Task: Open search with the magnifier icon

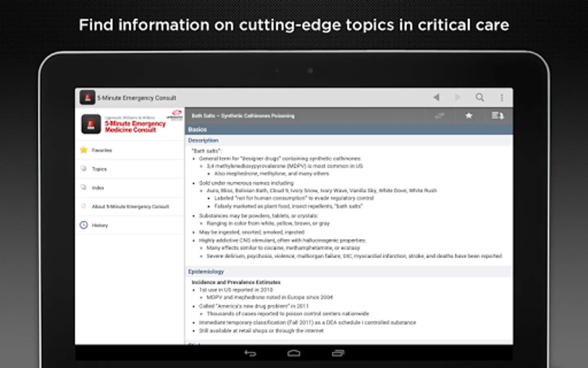Action: click(x=480, y=97)
